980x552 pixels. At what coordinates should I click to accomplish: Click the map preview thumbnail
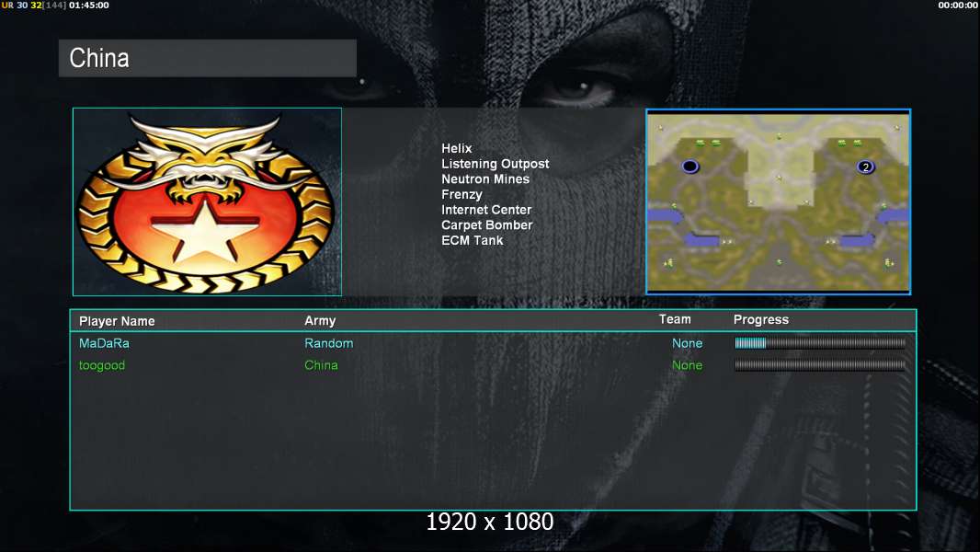[778, 201]
